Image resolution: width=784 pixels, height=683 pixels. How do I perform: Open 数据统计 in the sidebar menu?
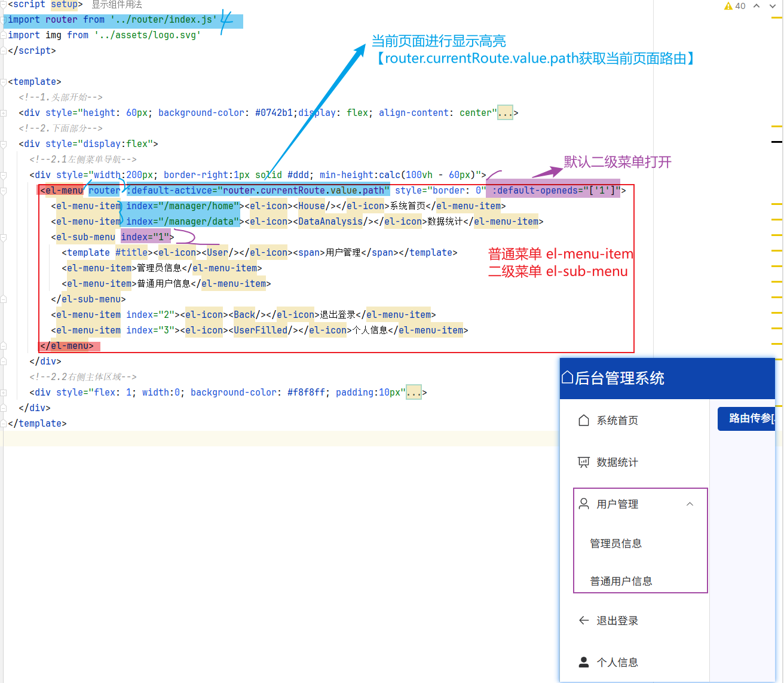click(635, 463)
